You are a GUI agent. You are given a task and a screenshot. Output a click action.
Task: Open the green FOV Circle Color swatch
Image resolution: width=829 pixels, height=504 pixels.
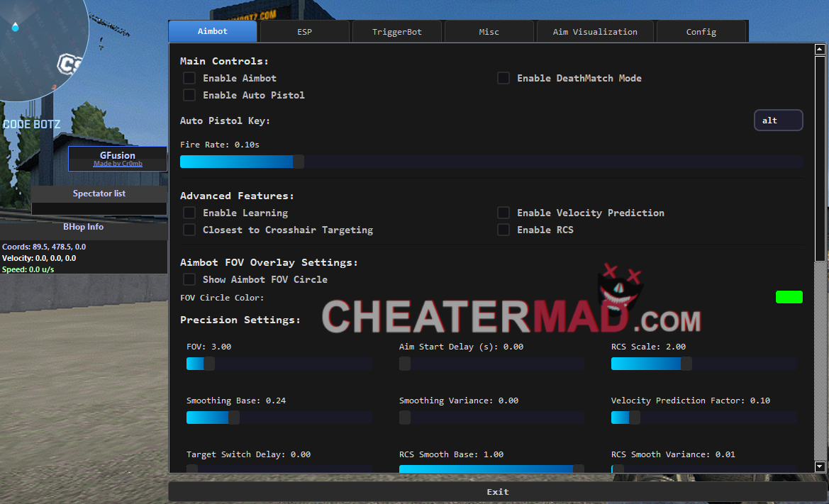[x=789, y=298]
